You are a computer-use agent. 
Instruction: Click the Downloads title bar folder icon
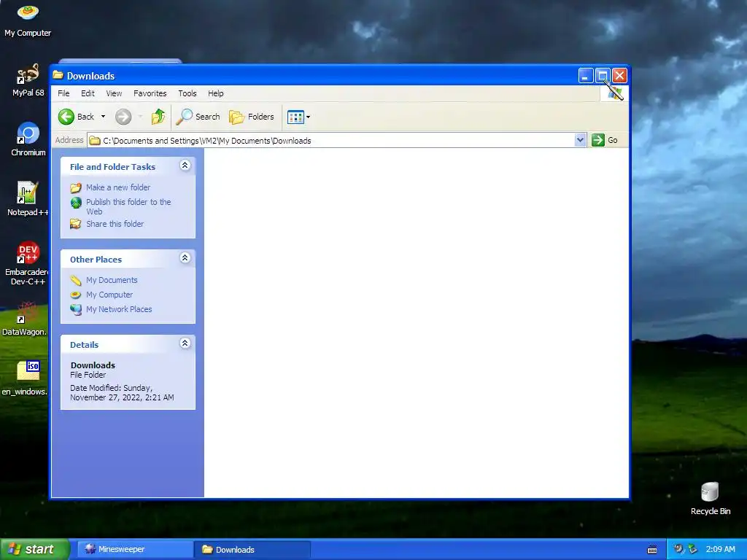click(58, 75)
